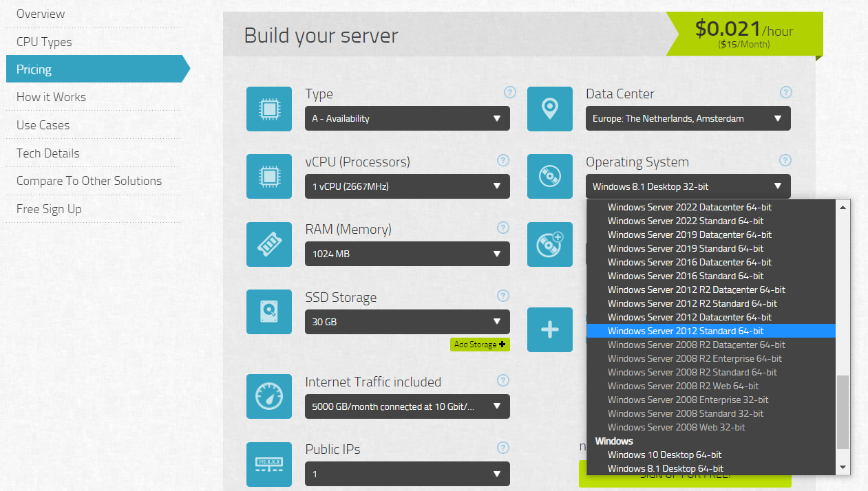Image resolution: width=868 pixels, height=491 pixels.
Task: Open the SSD Storage dropdown showing 30 GB
Action: [x=407, y=322]
